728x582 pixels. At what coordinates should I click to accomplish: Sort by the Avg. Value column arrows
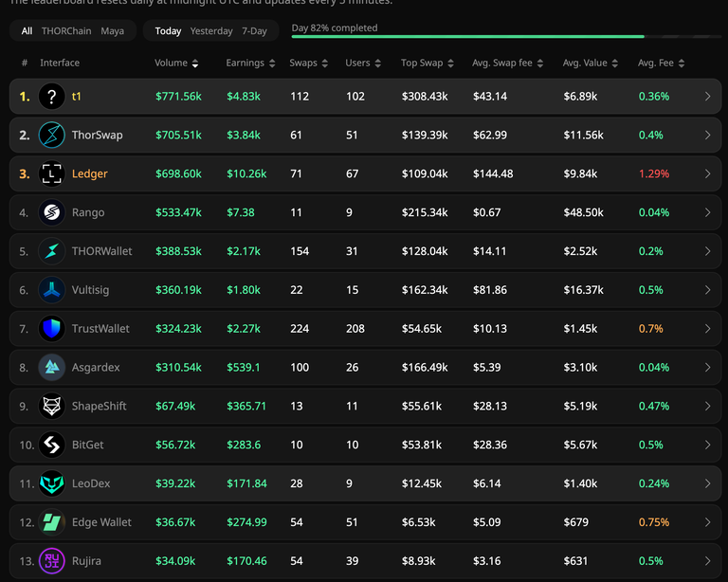pos(614,64)
